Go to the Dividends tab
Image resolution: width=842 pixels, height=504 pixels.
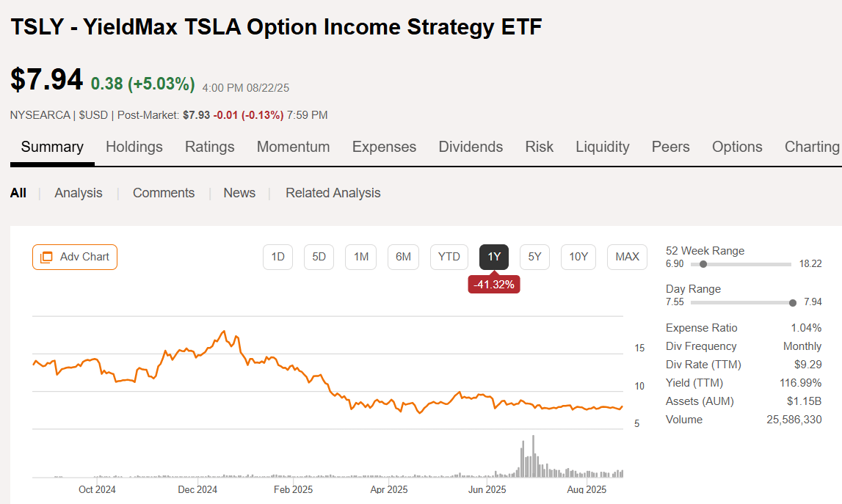coord(471,147)
